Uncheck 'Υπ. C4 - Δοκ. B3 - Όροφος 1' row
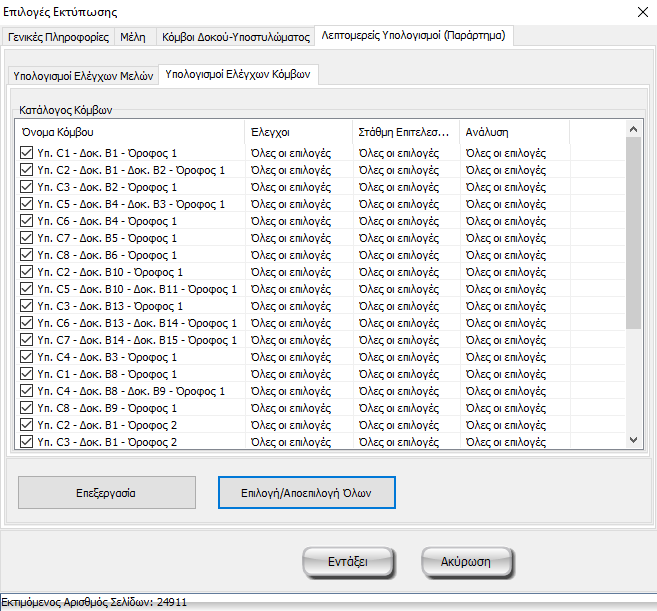657x611 pixels. pos(26,357)
